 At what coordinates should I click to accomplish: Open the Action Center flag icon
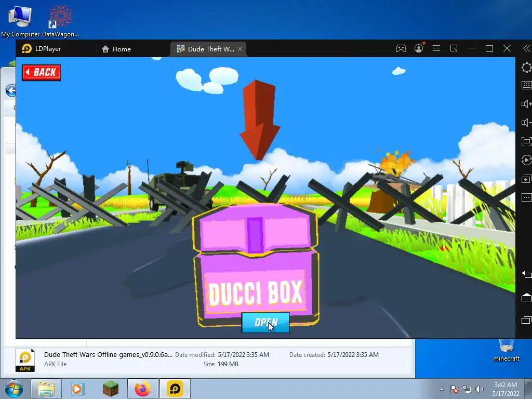click(x=455, y=389)
